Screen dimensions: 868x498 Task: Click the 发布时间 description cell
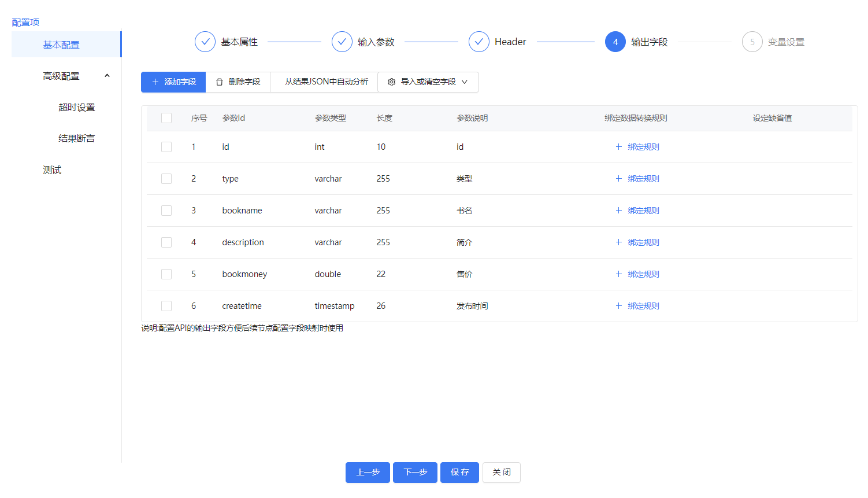click(472, 306)
